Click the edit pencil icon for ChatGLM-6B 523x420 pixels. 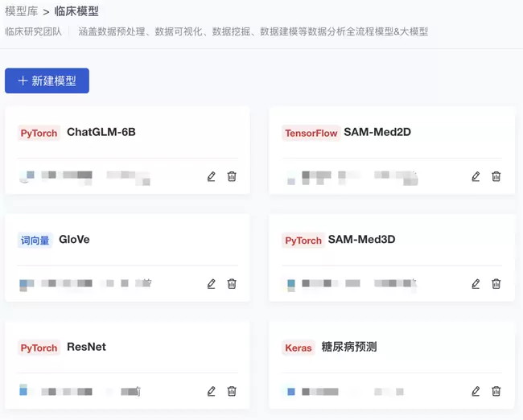212,176
